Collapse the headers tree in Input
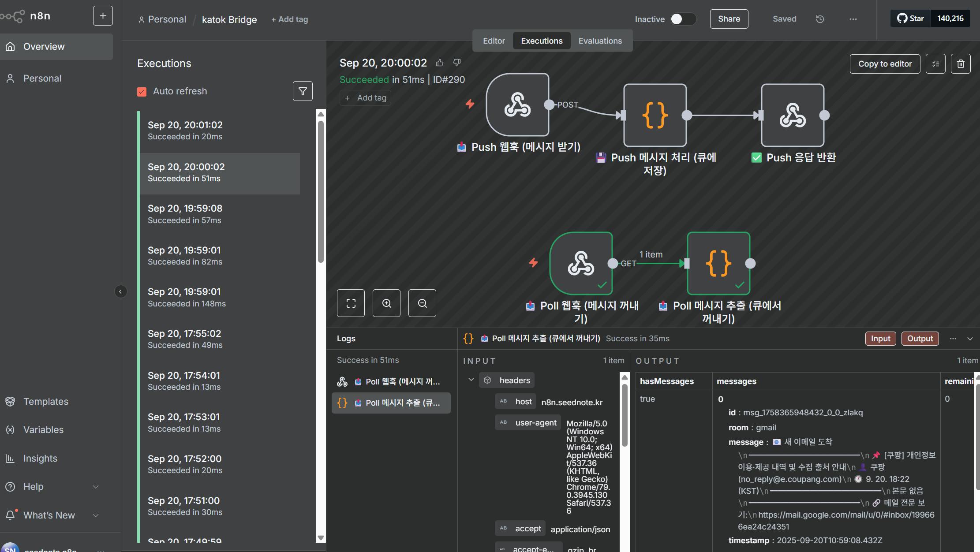 click(471, 380)
